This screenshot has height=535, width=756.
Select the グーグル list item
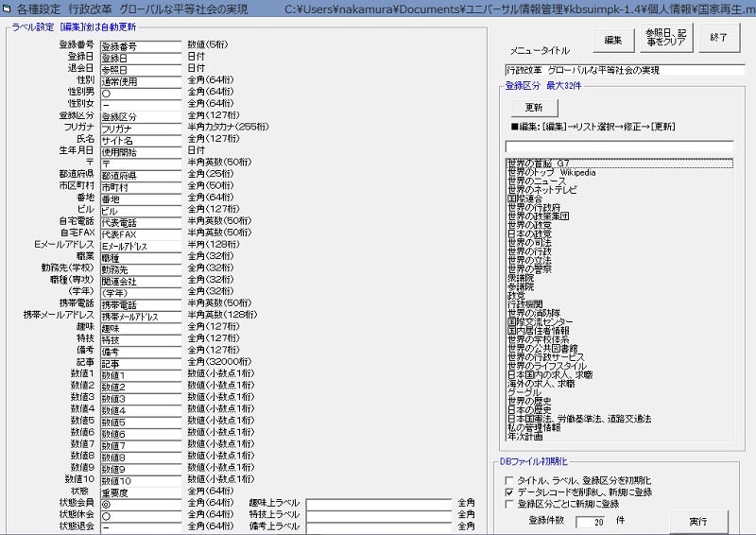(x=523, y=391)
